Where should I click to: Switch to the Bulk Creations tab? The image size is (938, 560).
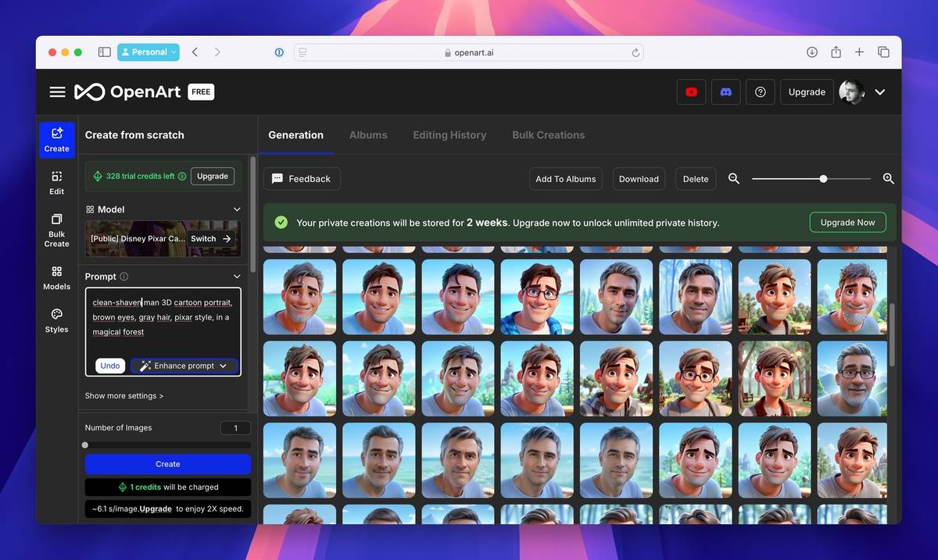549,135
